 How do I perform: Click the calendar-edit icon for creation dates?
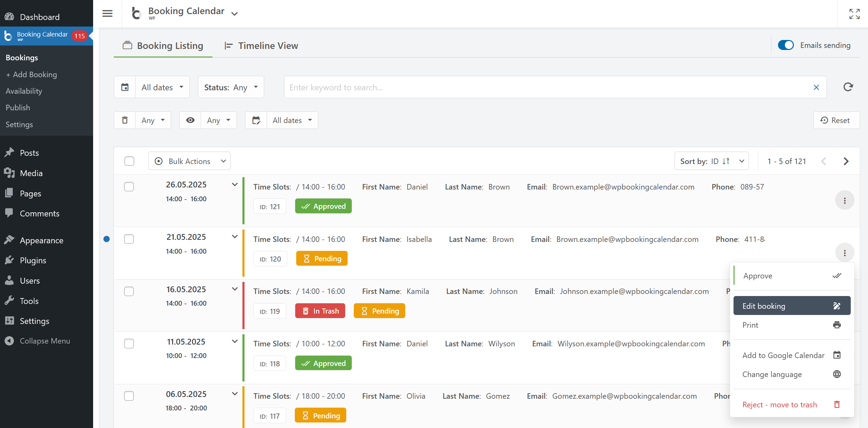tap(256, 120)
